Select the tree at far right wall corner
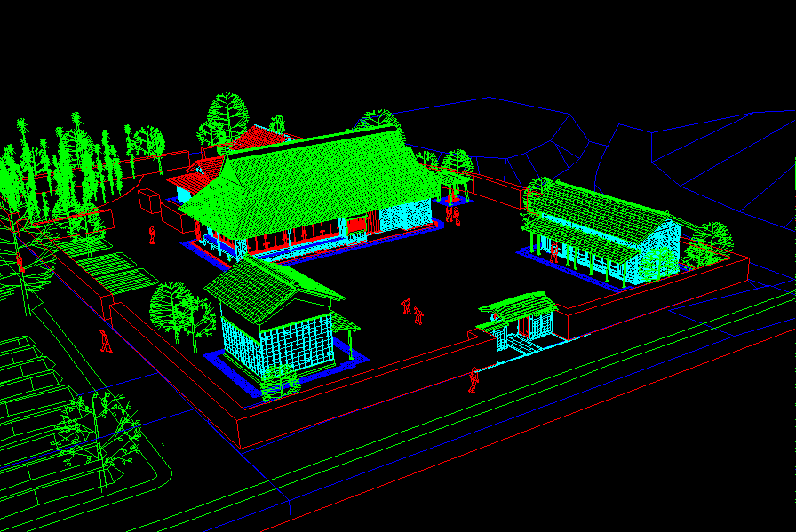Screen dimensions: 796x532 coord(709,243)
